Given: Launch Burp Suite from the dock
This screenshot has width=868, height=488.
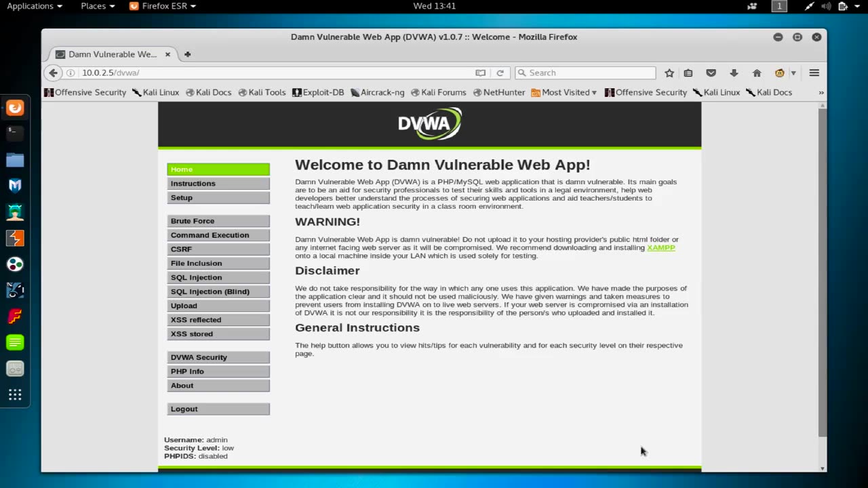Looking at the screenshot, I should (x=15, y=238).
